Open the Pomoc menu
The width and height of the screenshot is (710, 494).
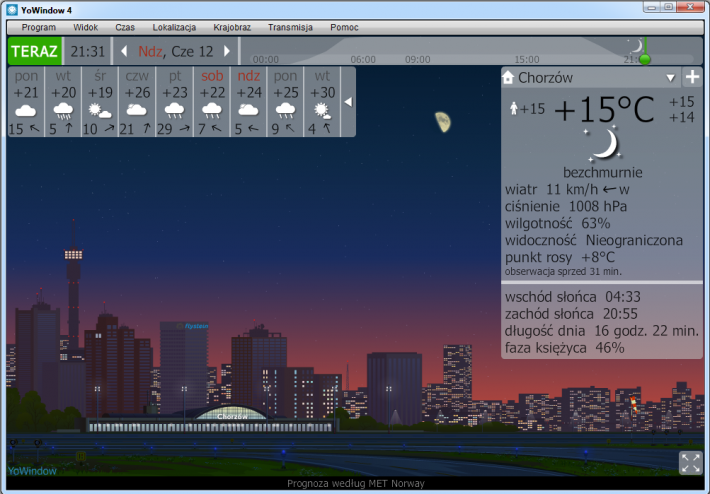click(344, 28)
